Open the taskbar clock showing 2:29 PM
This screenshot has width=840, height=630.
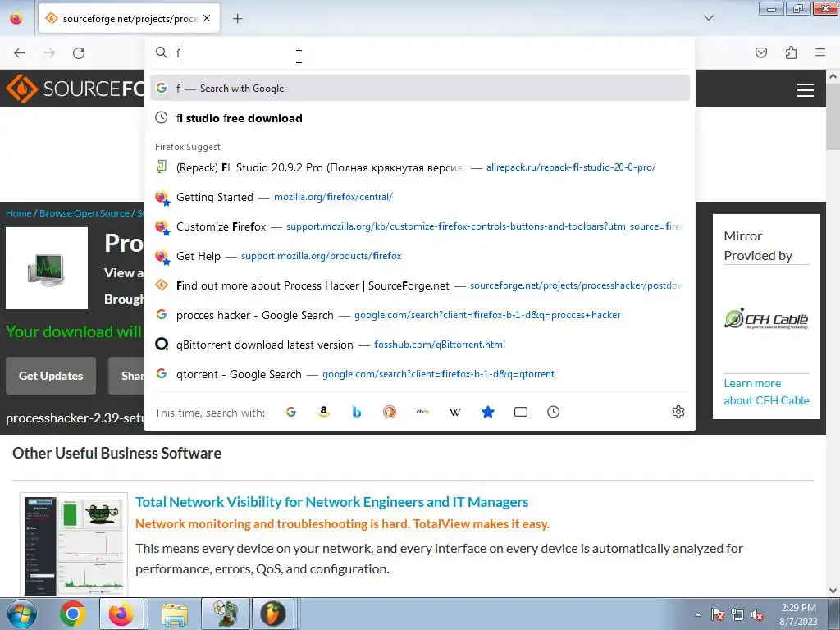tap(798, 614)
